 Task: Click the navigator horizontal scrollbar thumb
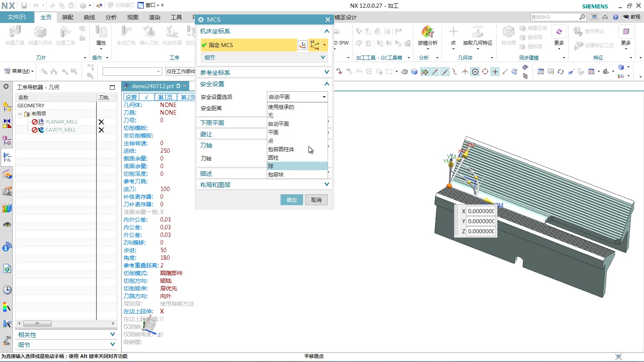[x=37, y=323]
